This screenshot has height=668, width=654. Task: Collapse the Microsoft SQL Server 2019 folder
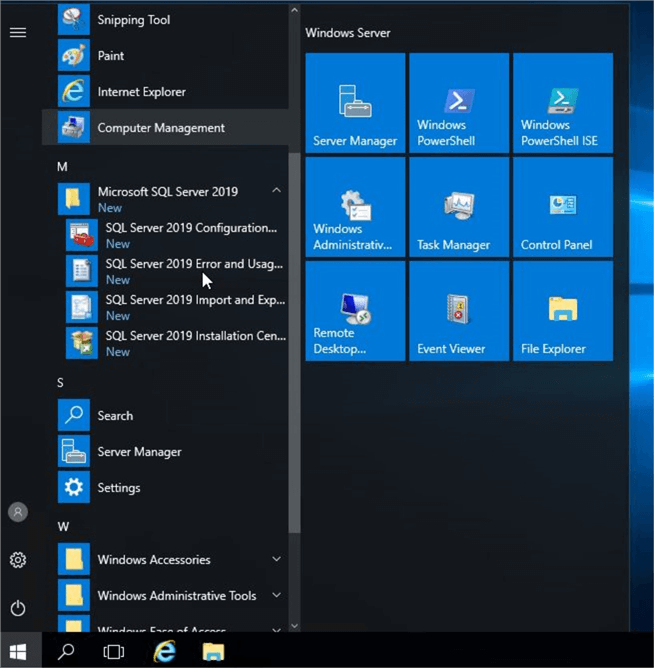pos(276,191)
